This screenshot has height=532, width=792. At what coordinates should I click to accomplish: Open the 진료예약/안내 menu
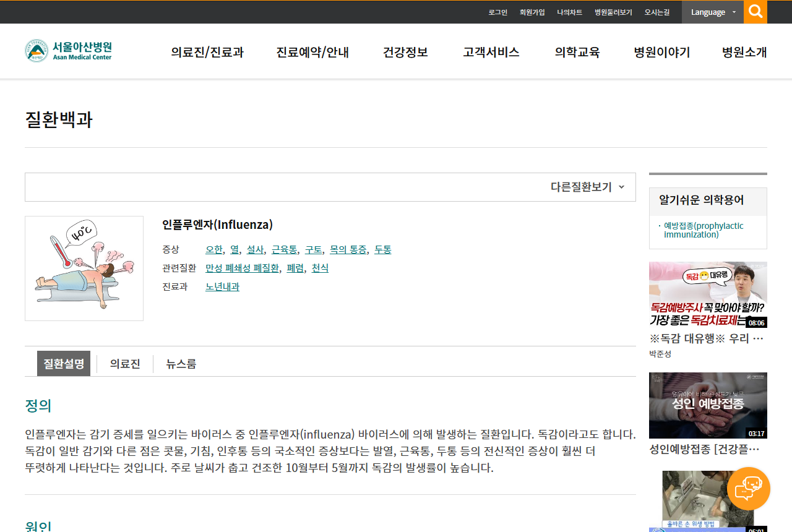tap(312, 52)
